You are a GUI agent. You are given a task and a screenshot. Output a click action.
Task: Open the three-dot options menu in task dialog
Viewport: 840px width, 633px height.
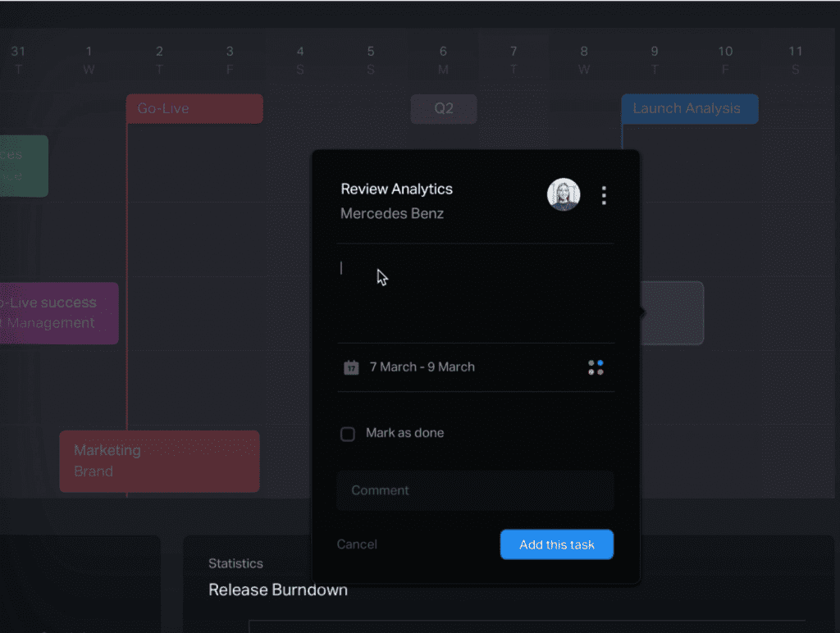[x=604, y=195]
